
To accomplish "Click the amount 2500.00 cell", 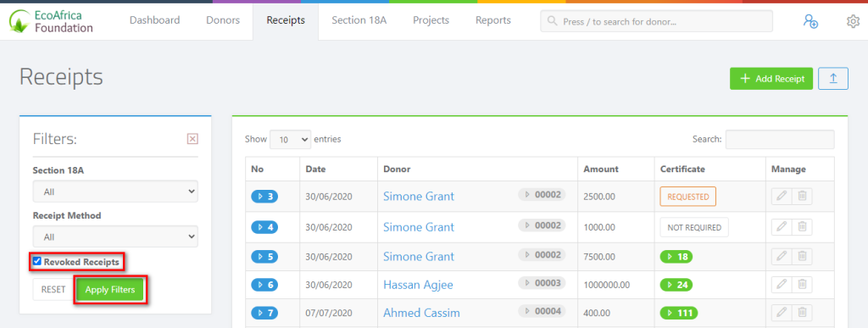I will (615, 197).
